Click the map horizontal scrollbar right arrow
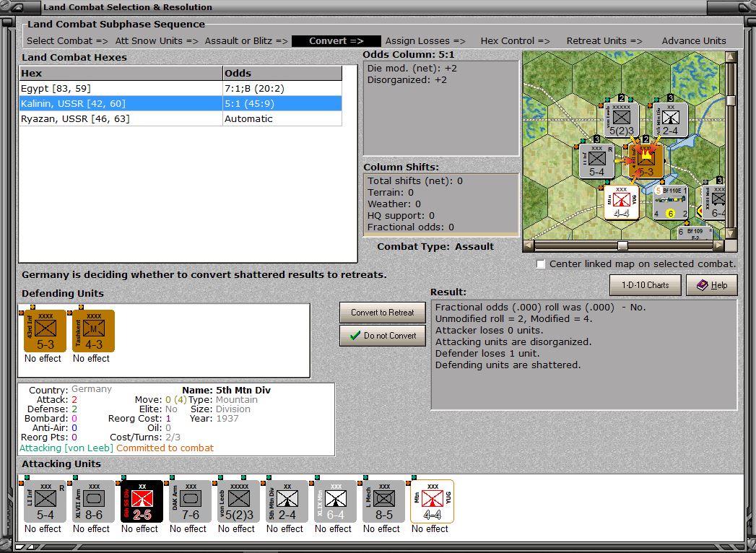This screenshot has height=553, width=756. tap(719, 245)
